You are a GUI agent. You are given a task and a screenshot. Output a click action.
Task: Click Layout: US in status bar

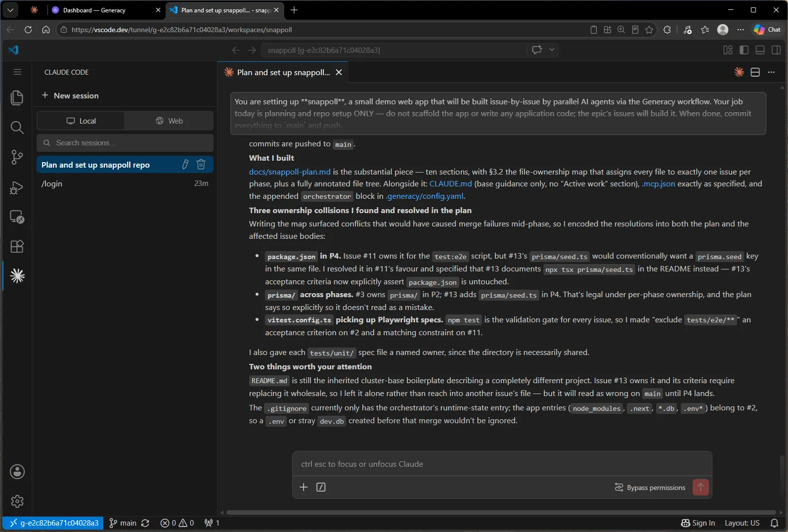(742, 523)
